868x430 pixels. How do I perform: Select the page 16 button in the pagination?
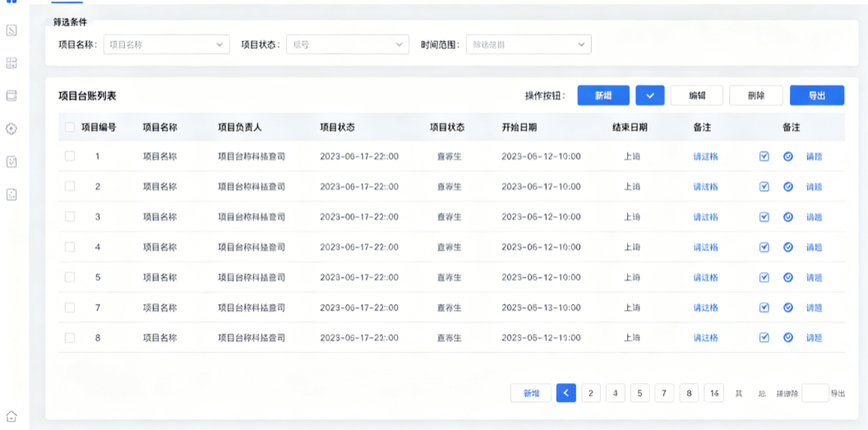click(714, 394)
